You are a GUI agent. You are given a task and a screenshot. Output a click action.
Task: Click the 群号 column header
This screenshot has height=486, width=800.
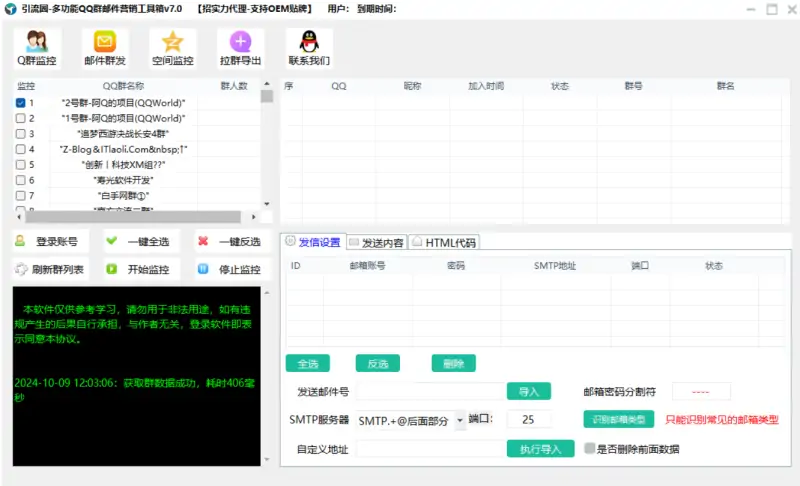point(633,86)
